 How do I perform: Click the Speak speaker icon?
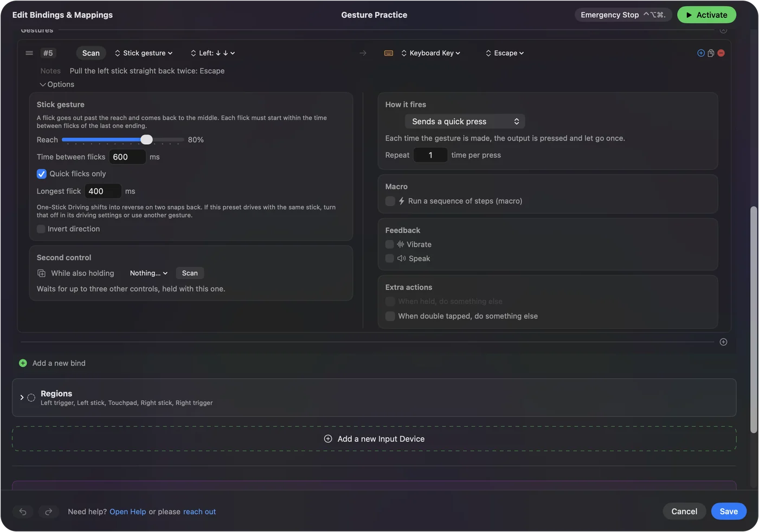point(401,259)
